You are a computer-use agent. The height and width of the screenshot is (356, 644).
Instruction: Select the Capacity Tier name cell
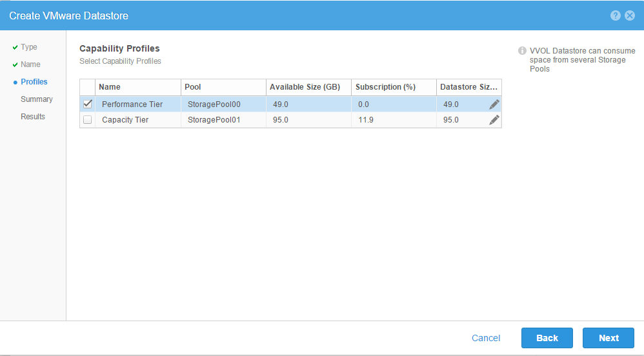(x=138, y=120)
